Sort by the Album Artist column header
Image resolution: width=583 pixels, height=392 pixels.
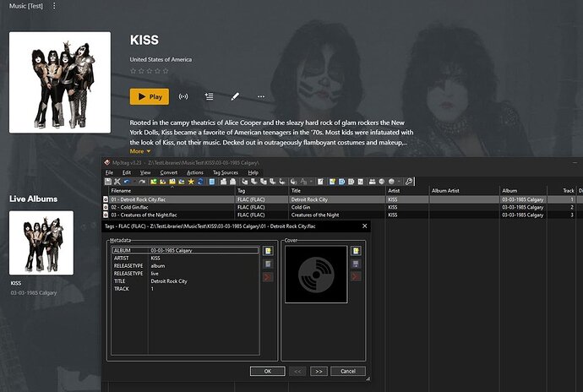click(464, 190)
